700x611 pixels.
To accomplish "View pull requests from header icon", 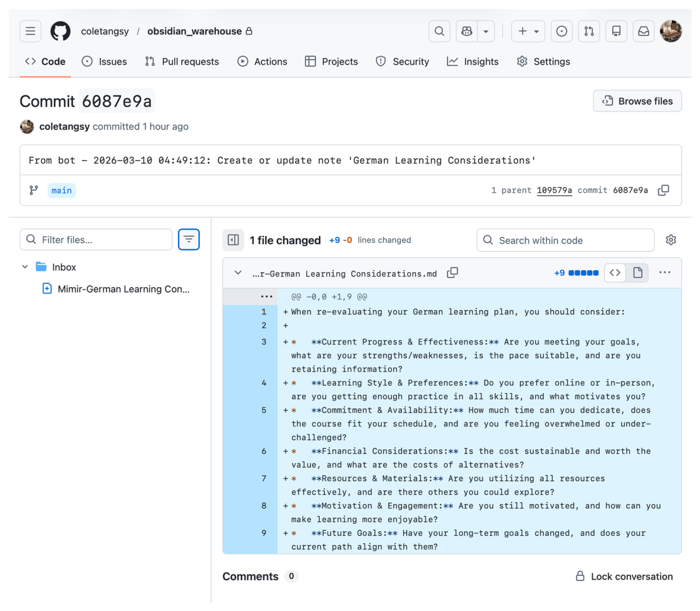I will [x=589, y=31].
